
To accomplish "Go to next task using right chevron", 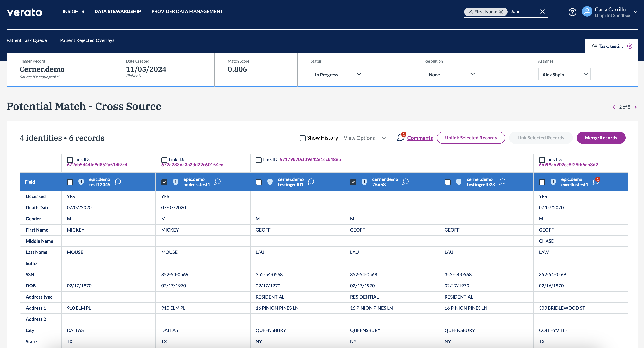I will [636, 107].
